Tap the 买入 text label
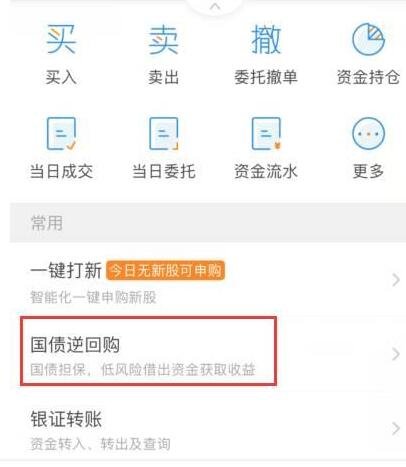Image resolution: width=406 pixels, height=467 pixels. [61, 77]
